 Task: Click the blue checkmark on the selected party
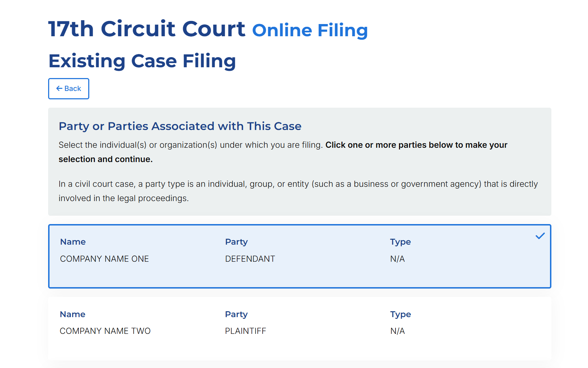(540, 236)
